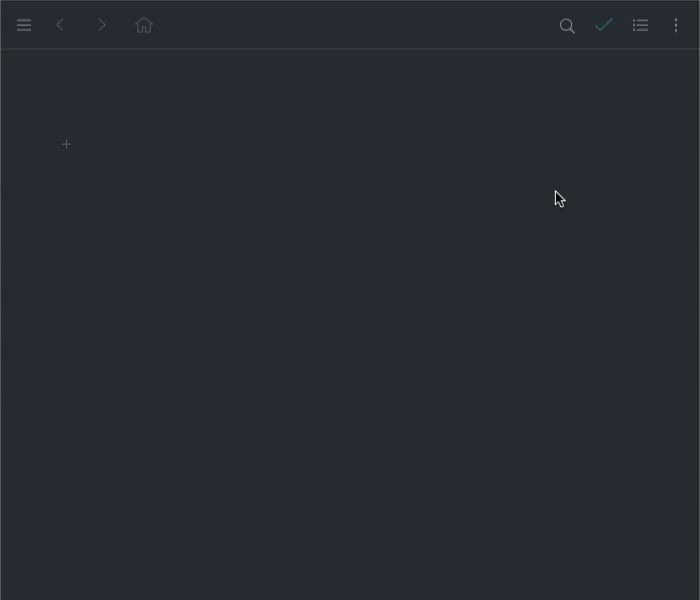Start a search from the top toolbar
Image resolution: width=700 pixels, height=600 pixels.
(567, 26)
